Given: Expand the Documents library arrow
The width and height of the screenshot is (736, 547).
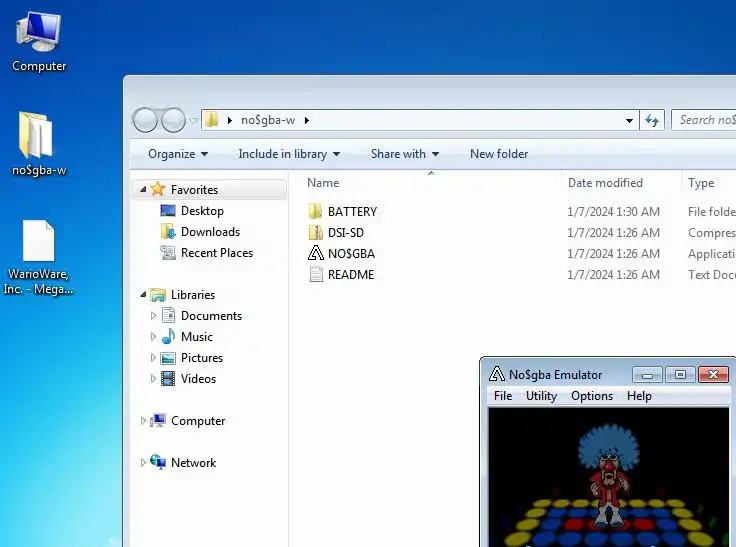Looking at the screenshot, I should coord(153,316).
